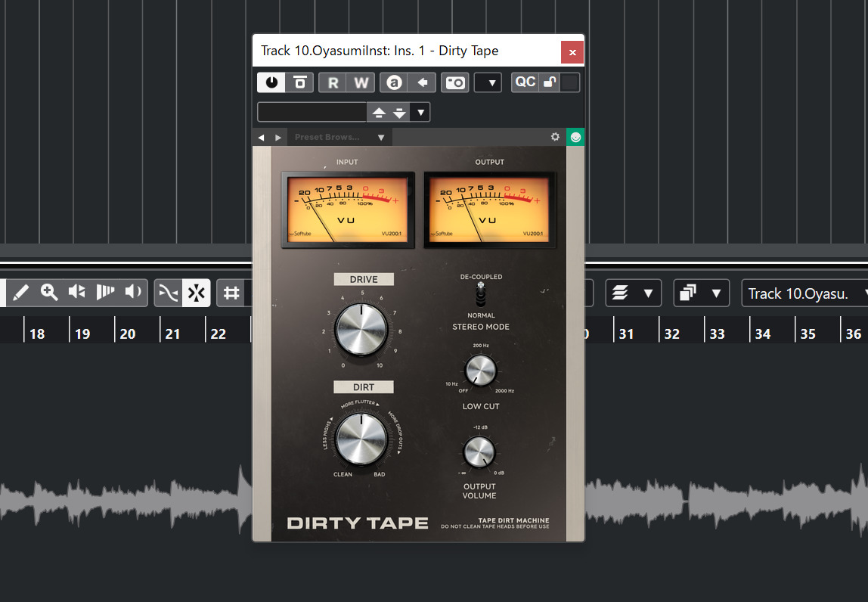Image resolution: width=868 pixels, height=602 pixels.
Task: Click the LOW CUT knob
Action: (x=481, y=370)
